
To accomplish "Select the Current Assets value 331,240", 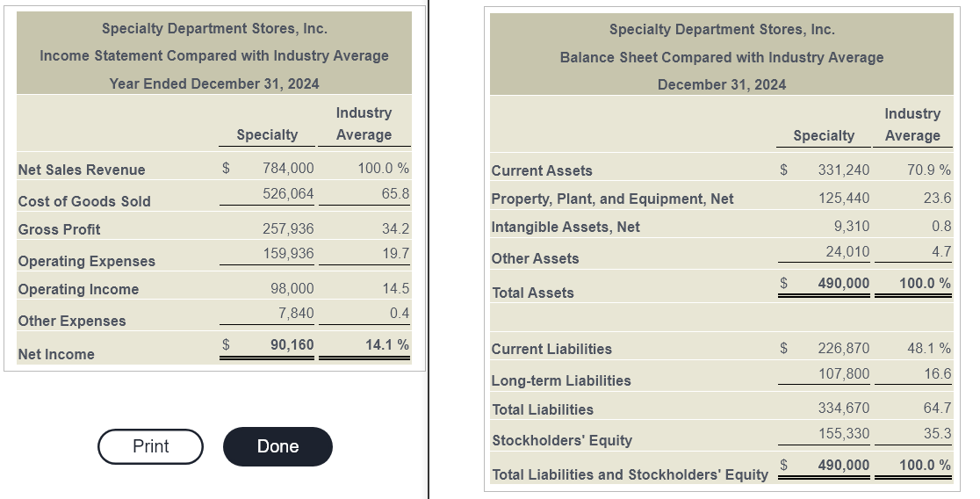I will [x=844, y=170].
